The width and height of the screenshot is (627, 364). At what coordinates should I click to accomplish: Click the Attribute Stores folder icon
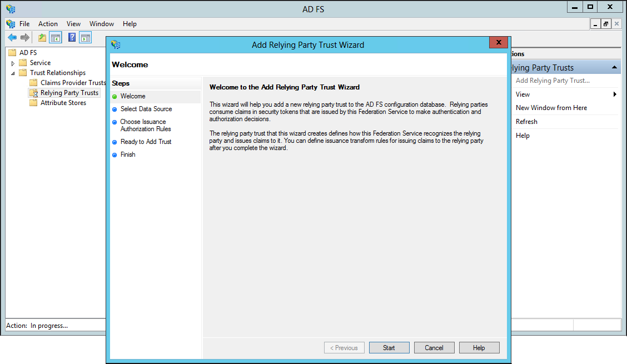coord(33,102)
